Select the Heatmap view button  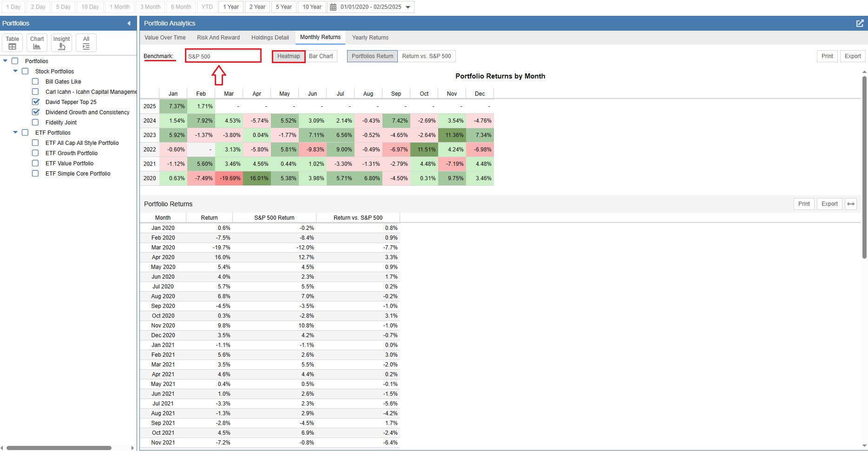[289, 56]
